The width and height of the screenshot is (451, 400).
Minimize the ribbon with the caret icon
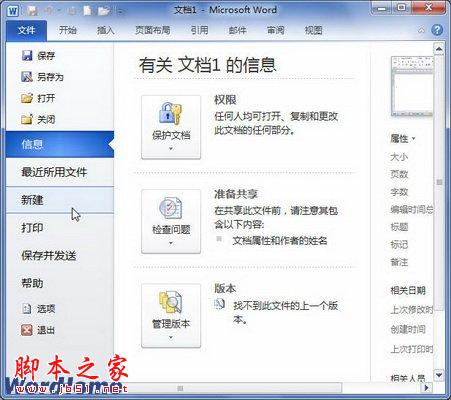(422, 30)
